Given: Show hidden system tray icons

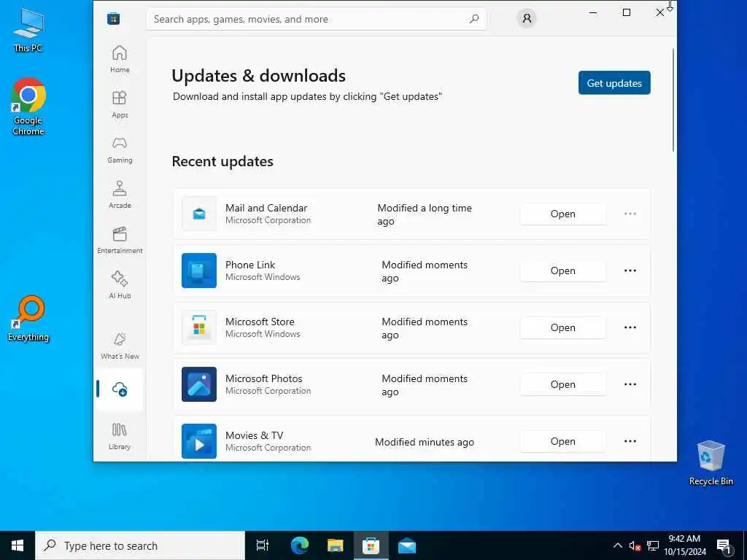Looking at the screenshot, I should [x=617, y=545].
